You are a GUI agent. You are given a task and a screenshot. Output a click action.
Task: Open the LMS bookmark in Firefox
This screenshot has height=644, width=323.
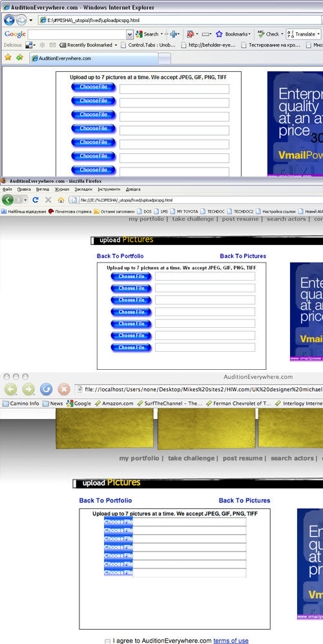click(160, 211)
